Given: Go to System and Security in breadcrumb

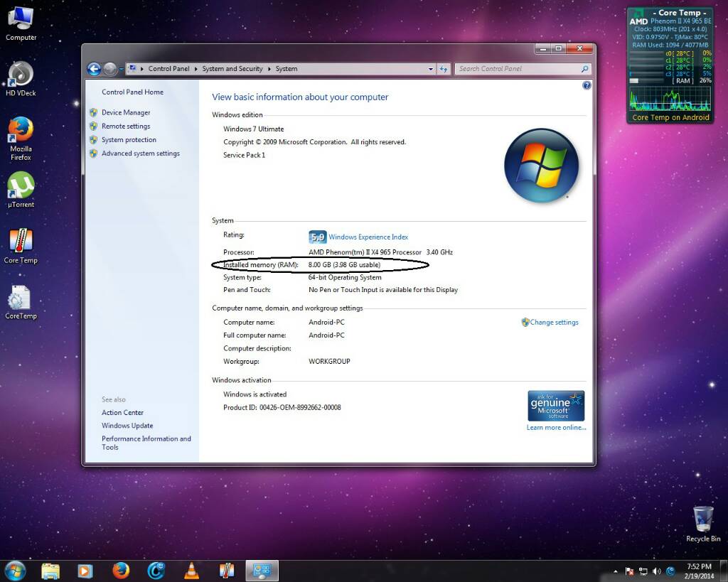Looking at the screenshot, I should point(232,69).
